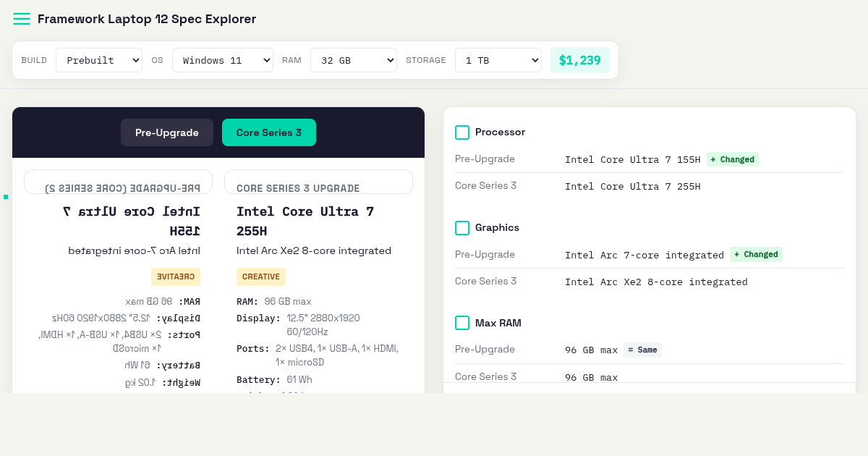Select the Intel Core Ultra 7 255H card heading
Screen dimensions: 868x456
coord(305,221)
